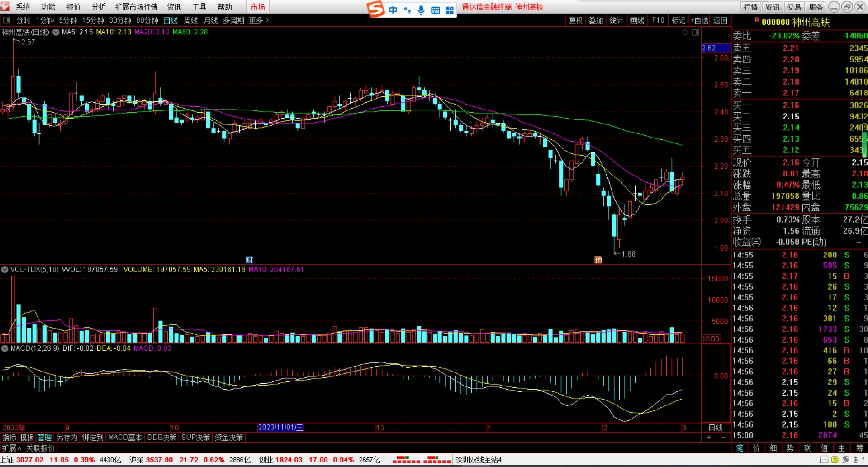
Task: Select the 价 price tab
Action: pos(756,448)
